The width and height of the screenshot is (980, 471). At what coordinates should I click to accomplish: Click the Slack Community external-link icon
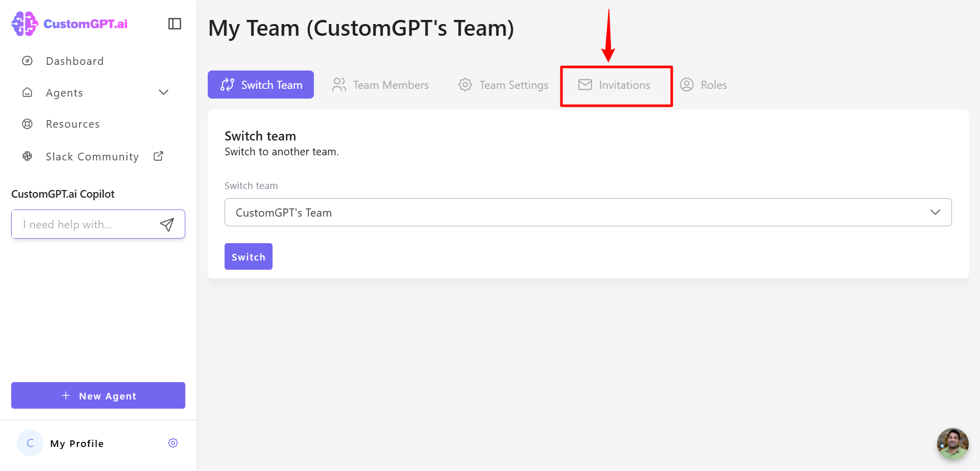pos(158,156)
